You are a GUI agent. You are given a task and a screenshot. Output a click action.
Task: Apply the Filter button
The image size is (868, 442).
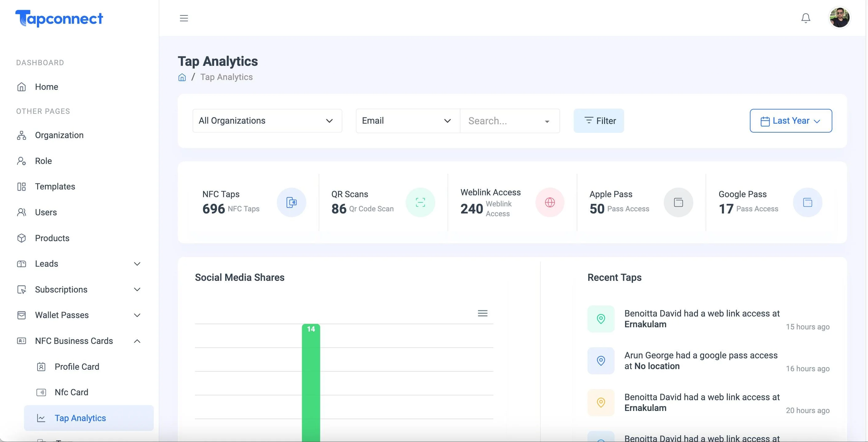click(599, 121)
